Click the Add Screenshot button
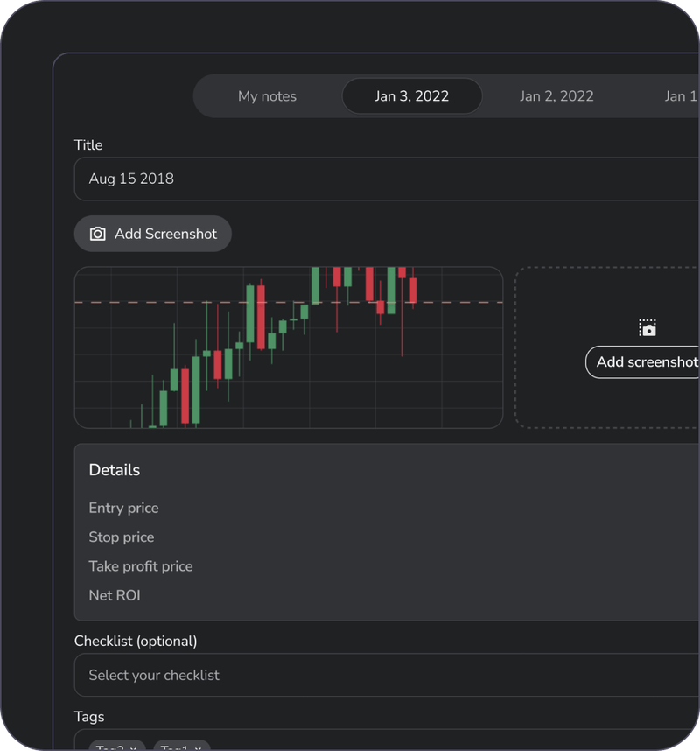 (152, 234)
